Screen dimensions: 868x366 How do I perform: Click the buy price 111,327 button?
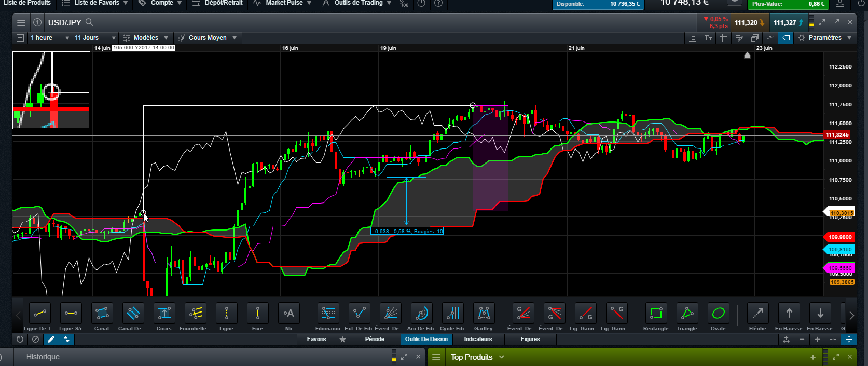point(788,22)
